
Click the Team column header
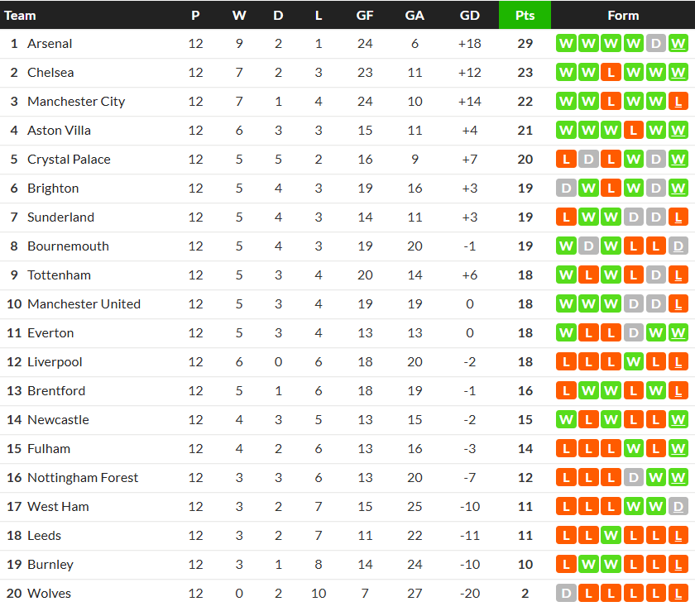(x=21, y=15)
